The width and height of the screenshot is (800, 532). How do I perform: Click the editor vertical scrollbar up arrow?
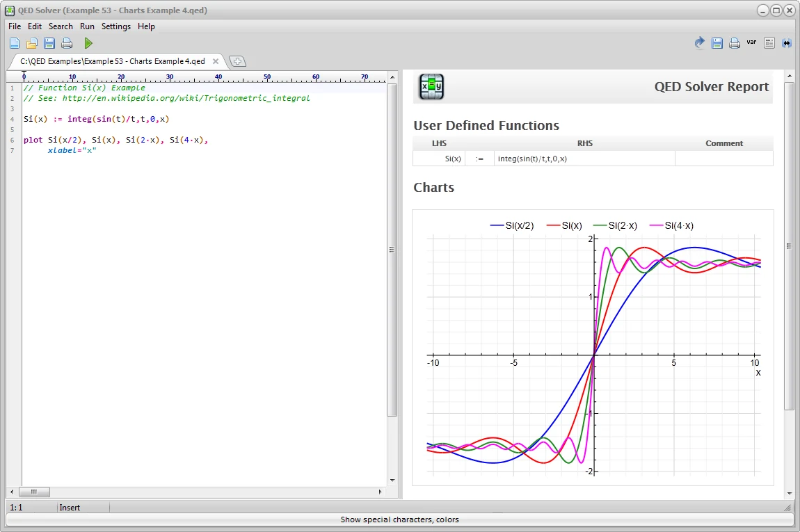coord(392,77)
